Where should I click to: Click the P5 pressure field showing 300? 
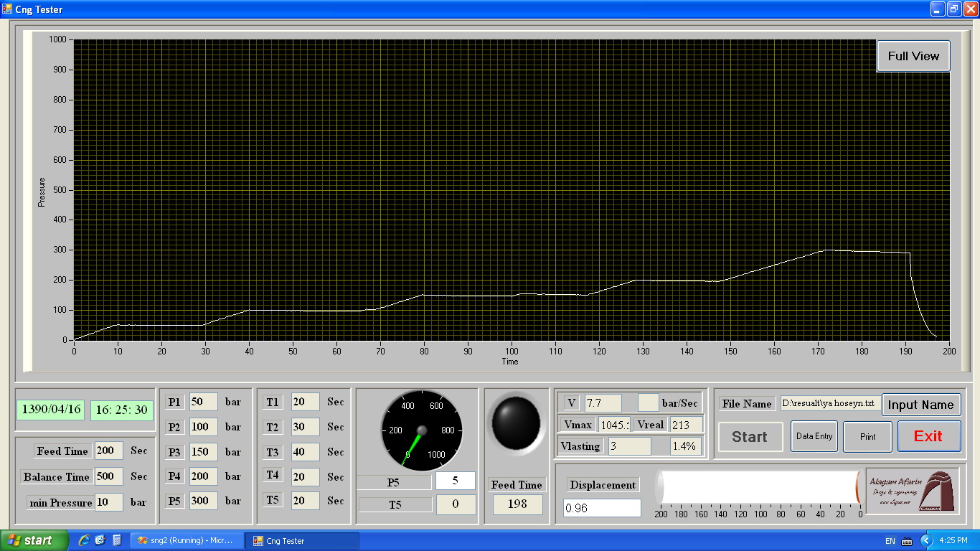203,501
